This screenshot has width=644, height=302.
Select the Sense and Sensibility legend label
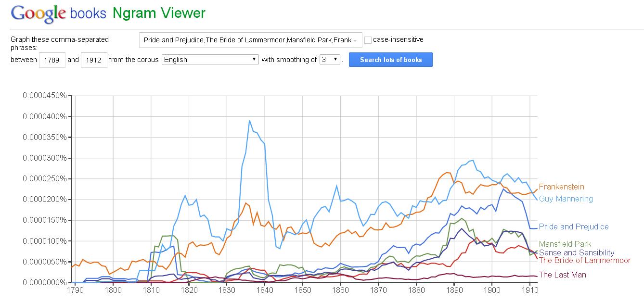[x=576, y=252]
